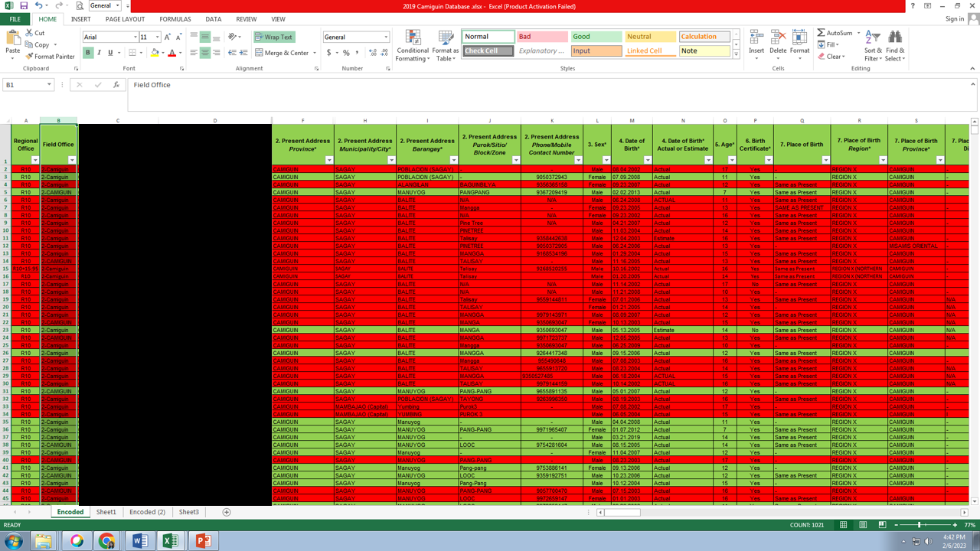The height and width of the screenshot is (551, 980).
Task: Apply the Good cell style
Action: pyautogui.click(x=596, y=37)
